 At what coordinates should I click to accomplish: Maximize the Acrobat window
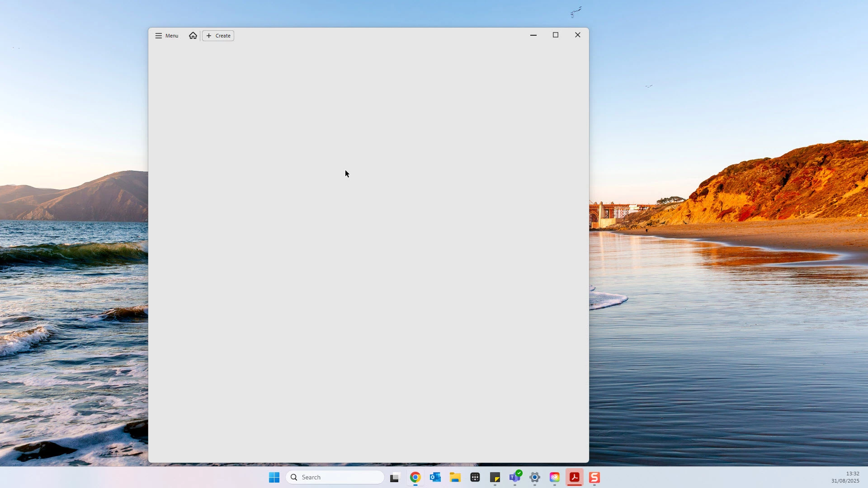pyautogui.click(x=556, y=35)
